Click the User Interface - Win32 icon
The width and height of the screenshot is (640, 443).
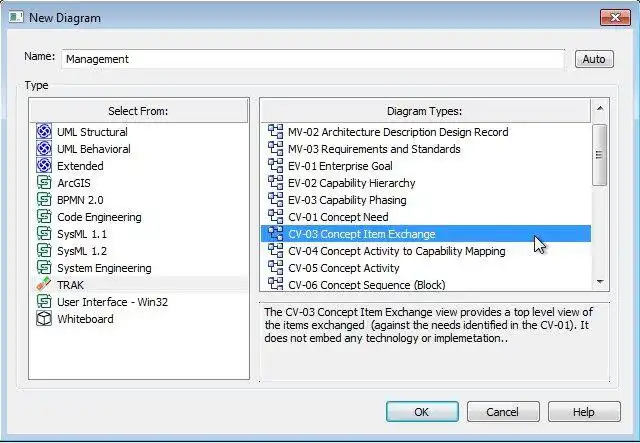pyautogui.click(x=43, y=302)
